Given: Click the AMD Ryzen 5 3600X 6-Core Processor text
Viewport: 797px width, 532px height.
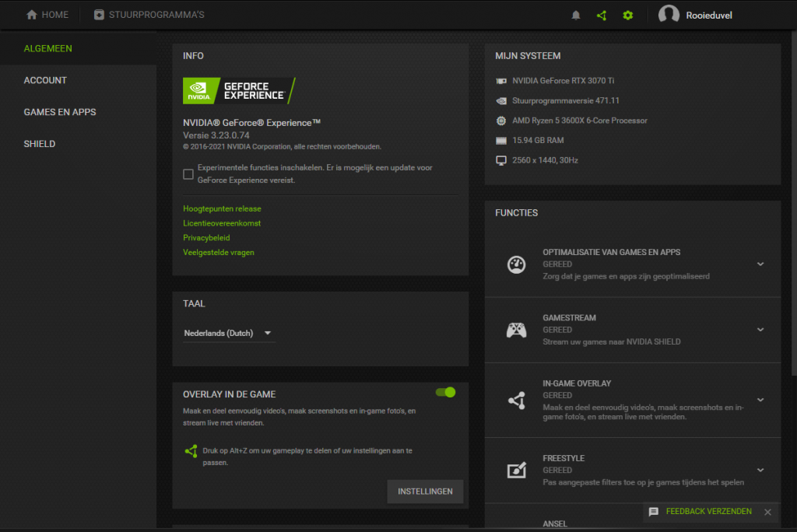Looking at the screenshot, I should [x=580, y=121].
